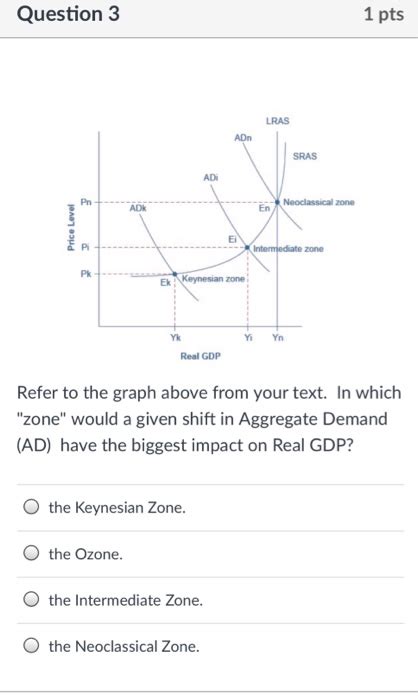Viewport: 418px width, 700px height.
Task: Mark the Neoclassical Zone radio button
Action: [x=31, y=646]
